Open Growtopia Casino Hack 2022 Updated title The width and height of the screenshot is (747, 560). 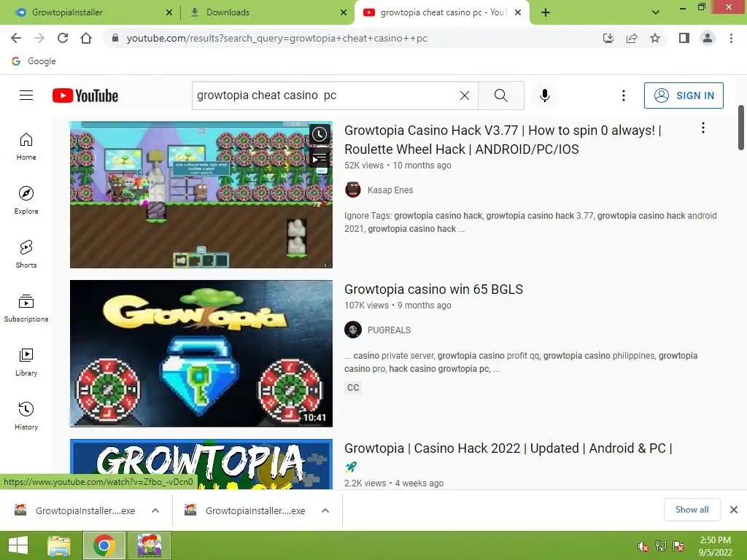[x=508, y=448]
